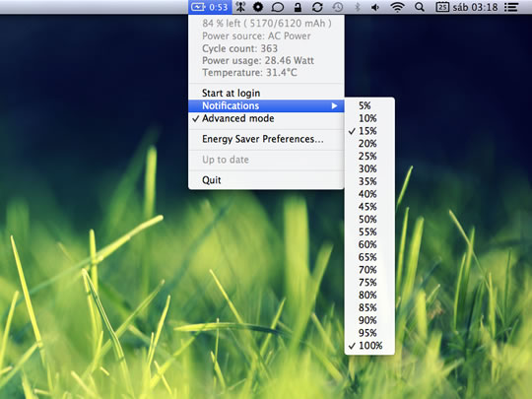Select 60% in notifications submenu
Screen dimensions: 532x399
[x=369, y=244]
